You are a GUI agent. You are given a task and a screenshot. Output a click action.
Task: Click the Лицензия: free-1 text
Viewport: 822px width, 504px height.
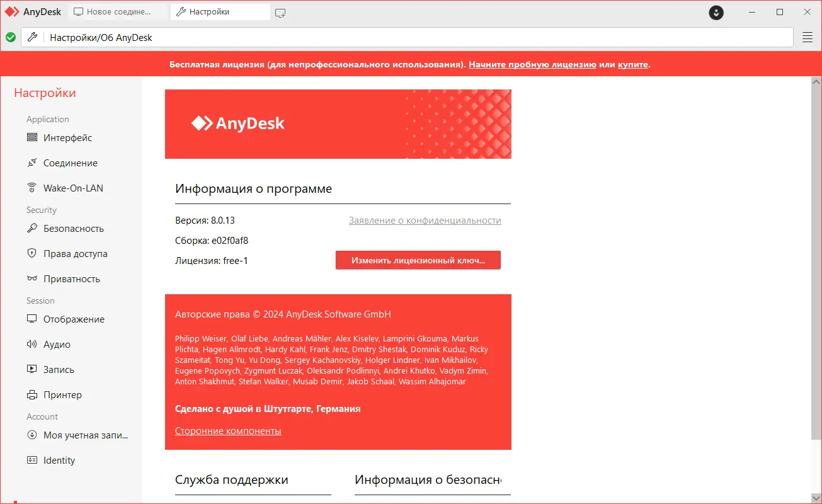coord(212,261)
